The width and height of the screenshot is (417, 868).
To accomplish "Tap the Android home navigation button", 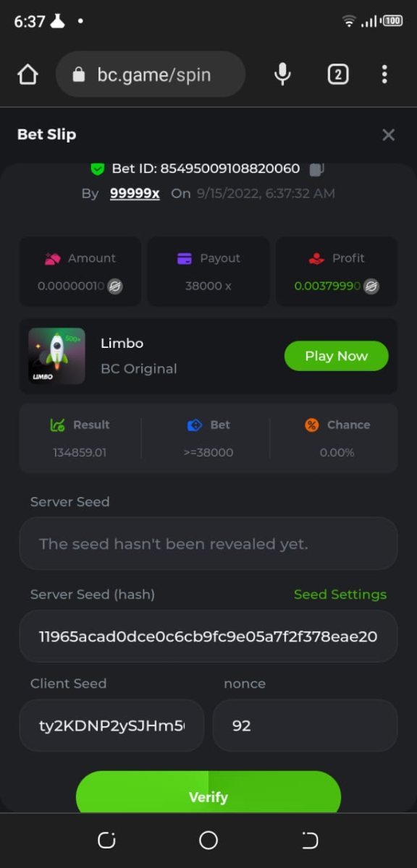I will click(x=208, y=840).
